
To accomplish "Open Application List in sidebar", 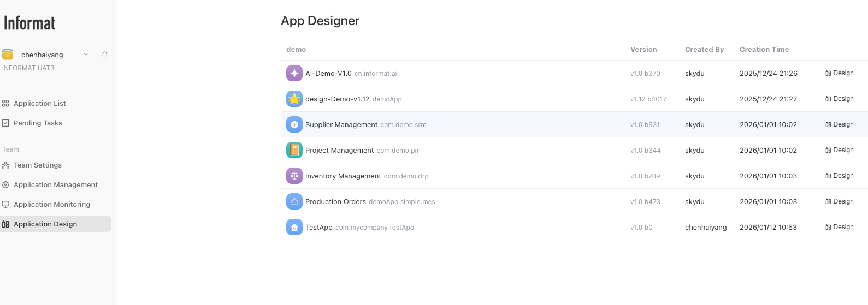I will click(39, 104).
